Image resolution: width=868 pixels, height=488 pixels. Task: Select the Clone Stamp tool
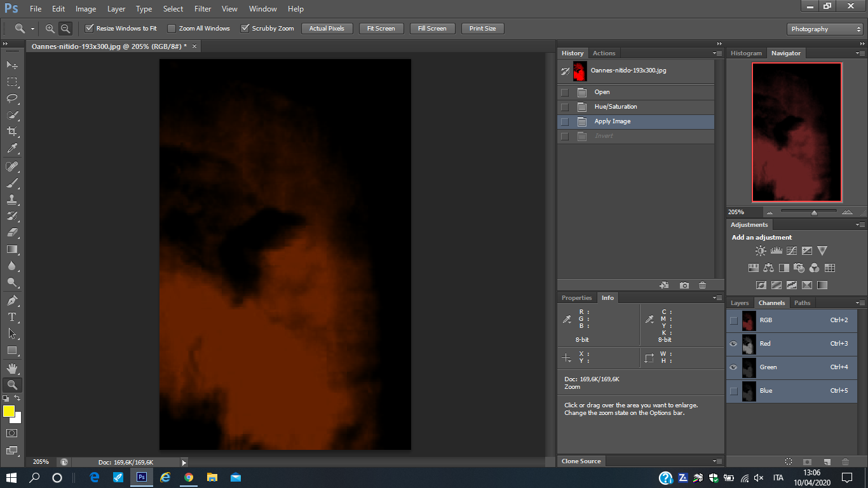pyautogui.click(x=12, y=199)
